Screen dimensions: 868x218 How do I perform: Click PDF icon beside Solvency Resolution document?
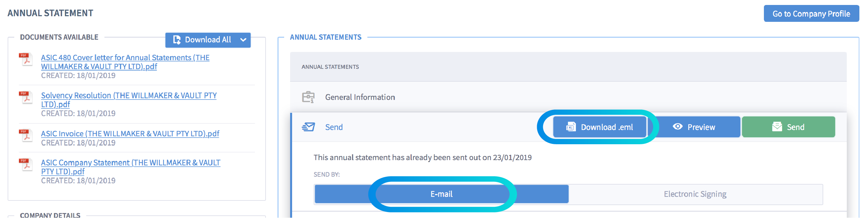click(x=26, y=97)
